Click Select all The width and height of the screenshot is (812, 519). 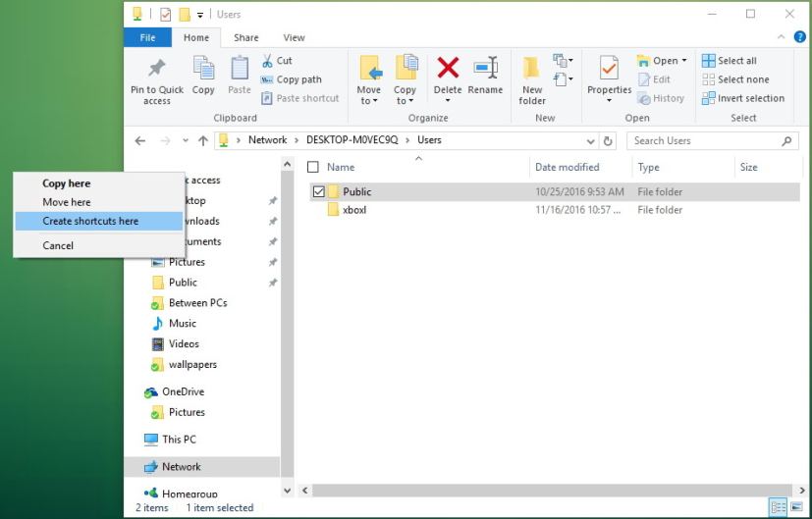pos(730,61)
